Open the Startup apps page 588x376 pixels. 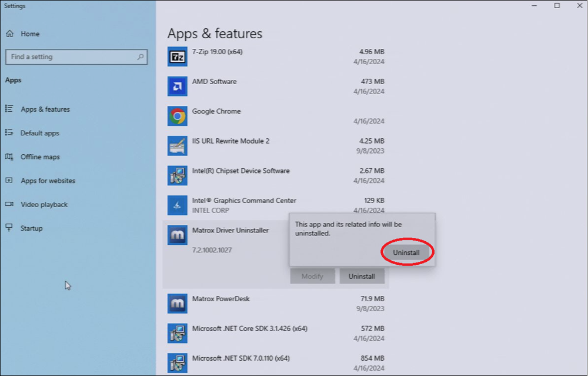click(x=31, y=228)
